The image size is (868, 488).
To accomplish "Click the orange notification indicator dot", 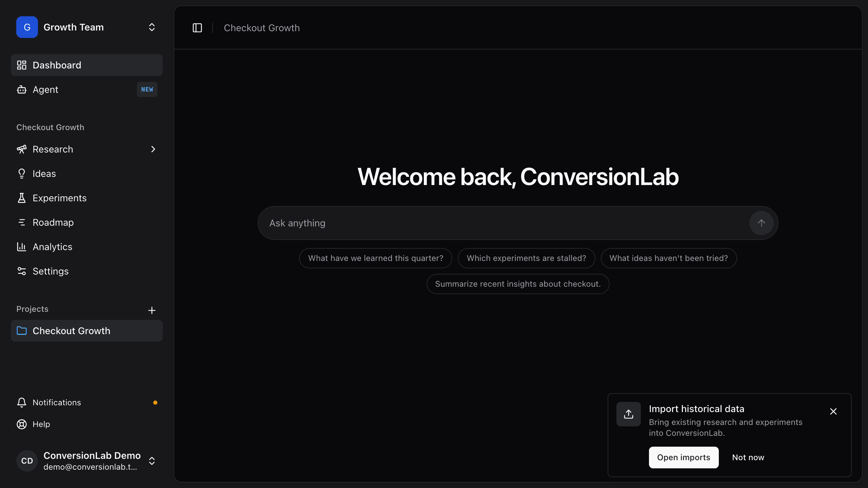I will 155,403.
